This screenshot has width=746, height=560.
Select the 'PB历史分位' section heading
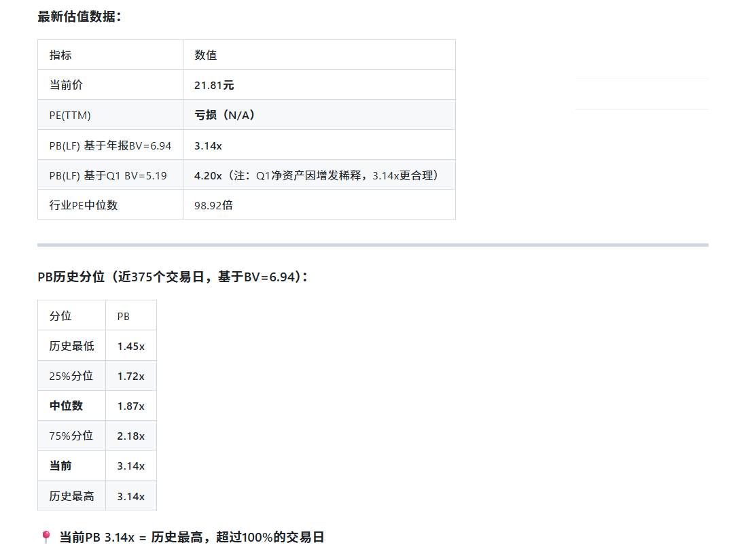click(173, 277)
